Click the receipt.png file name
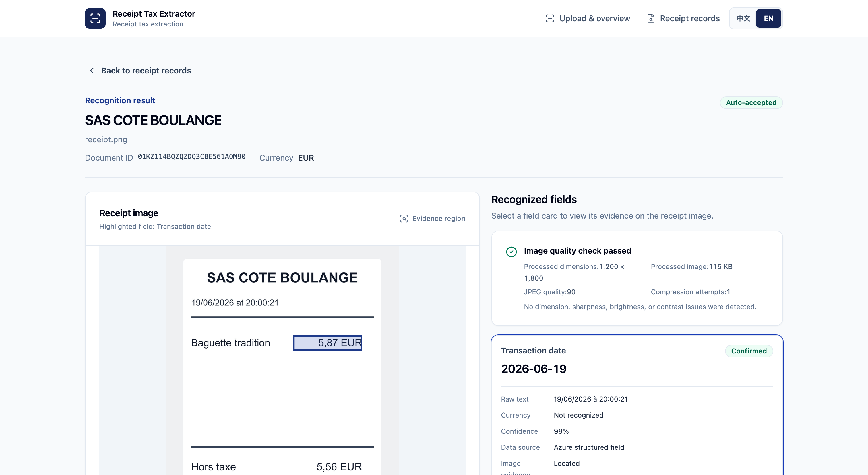868x475 pixels. pyautogui.click(x=106, y=139)
